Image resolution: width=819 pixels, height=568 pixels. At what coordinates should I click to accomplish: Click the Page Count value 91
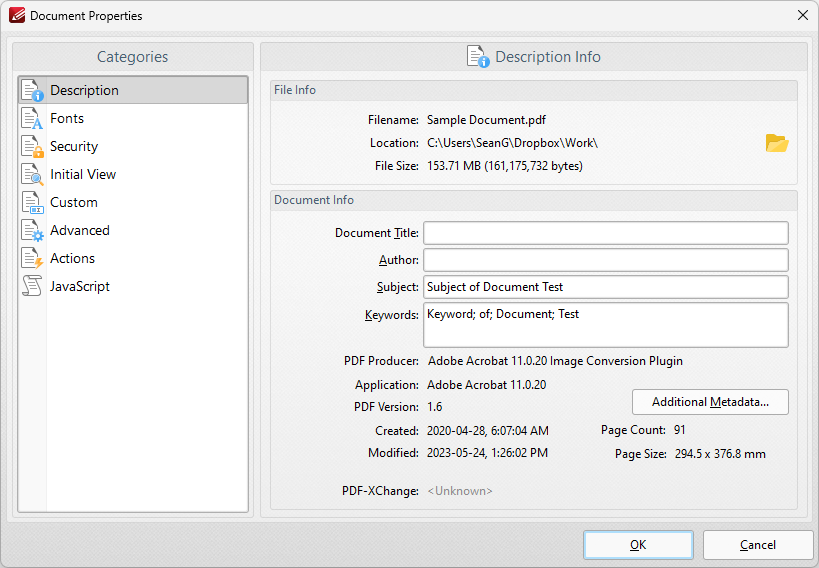(680, 430)
